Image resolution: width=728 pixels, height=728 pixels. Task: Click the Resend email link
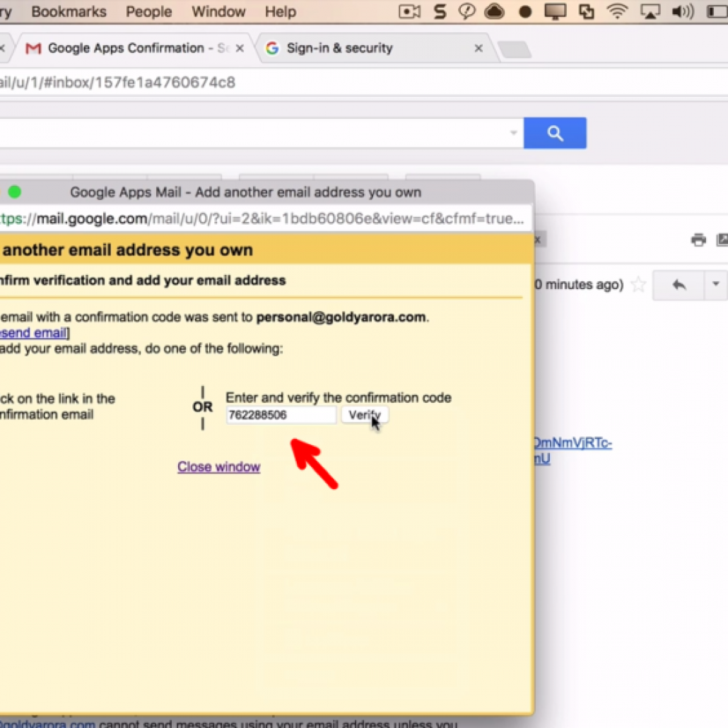[33, 333]
